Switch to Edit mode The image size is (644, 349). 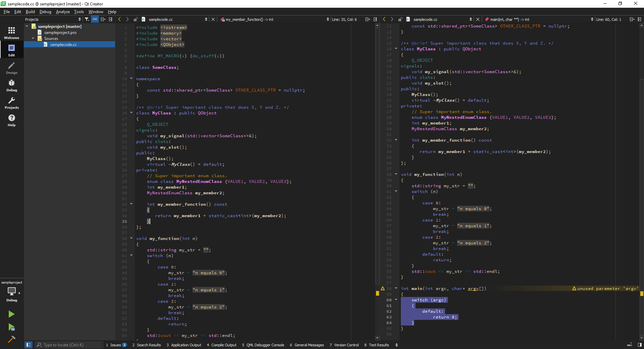point(12,50)
